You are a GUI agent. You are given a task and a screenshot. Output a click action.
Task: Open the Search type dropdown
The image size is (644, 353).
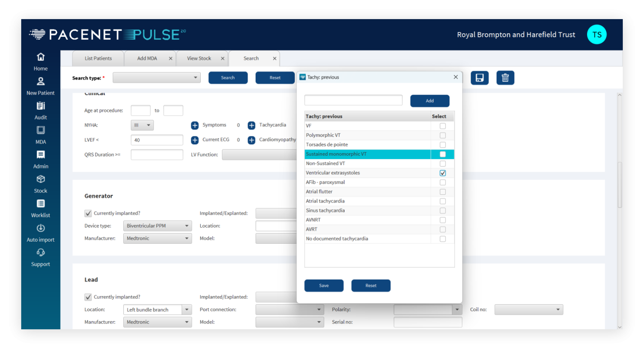click(156, 78)
